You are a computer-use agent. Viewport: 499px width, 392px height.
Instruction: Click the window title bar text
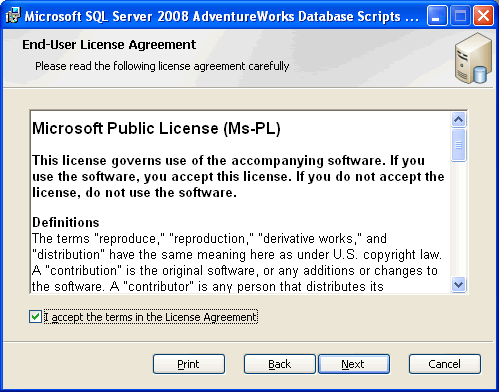(222, 16)
